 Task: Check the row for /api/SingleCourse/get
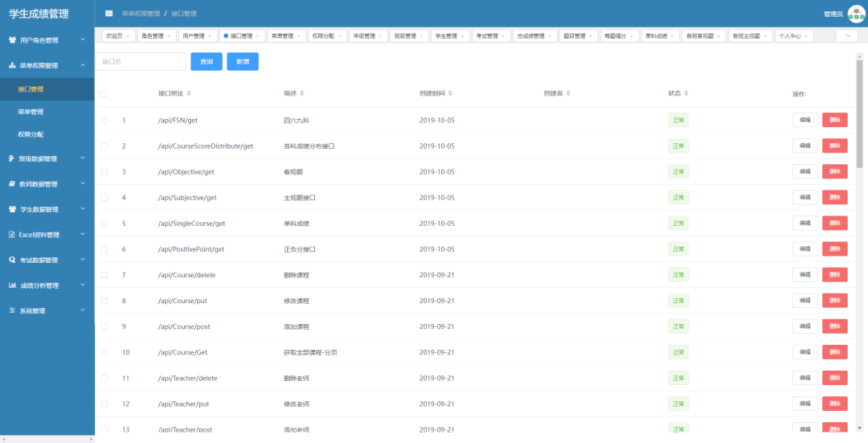click(x=104, y=224)
